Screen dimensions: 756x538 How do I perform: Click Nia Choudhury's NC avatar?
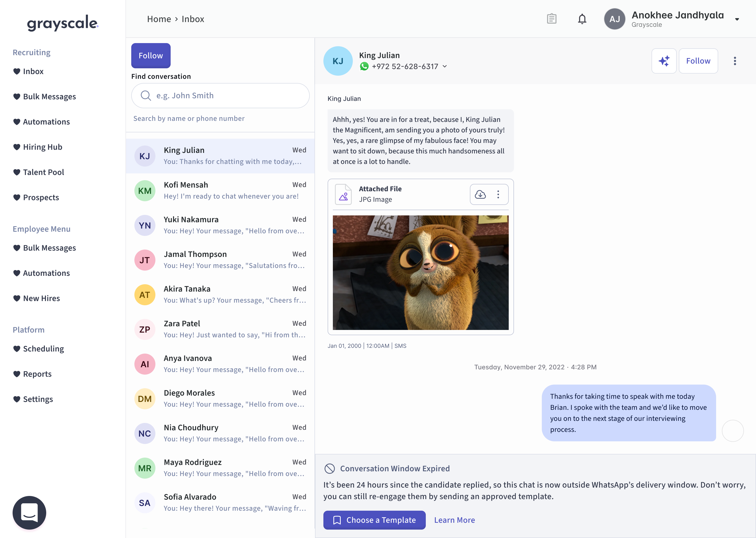click(x=145, y=434)
